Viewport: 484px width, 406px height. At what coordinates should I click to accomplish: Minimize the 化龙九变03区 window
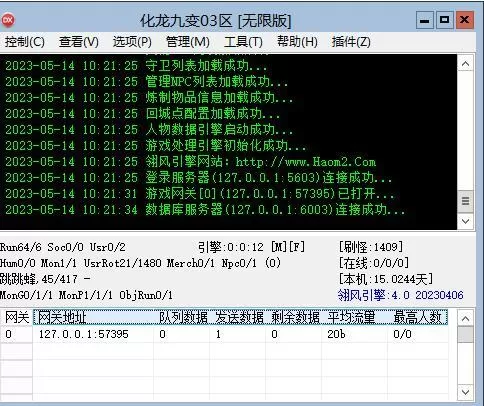click(425, 20)
